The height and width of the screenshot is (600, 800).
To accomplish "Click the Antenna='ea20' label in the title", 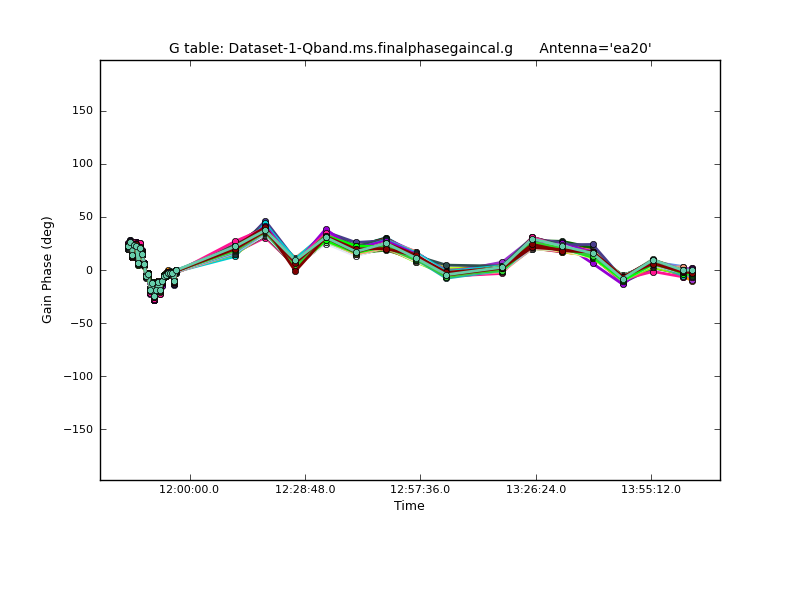I will tap(595, 48).
